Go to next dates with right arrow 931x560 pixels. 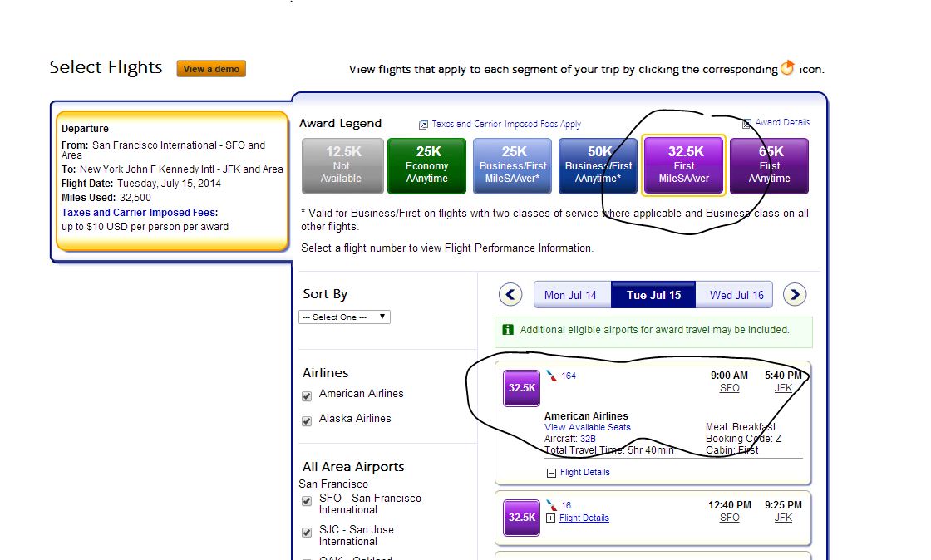point(795,294)
